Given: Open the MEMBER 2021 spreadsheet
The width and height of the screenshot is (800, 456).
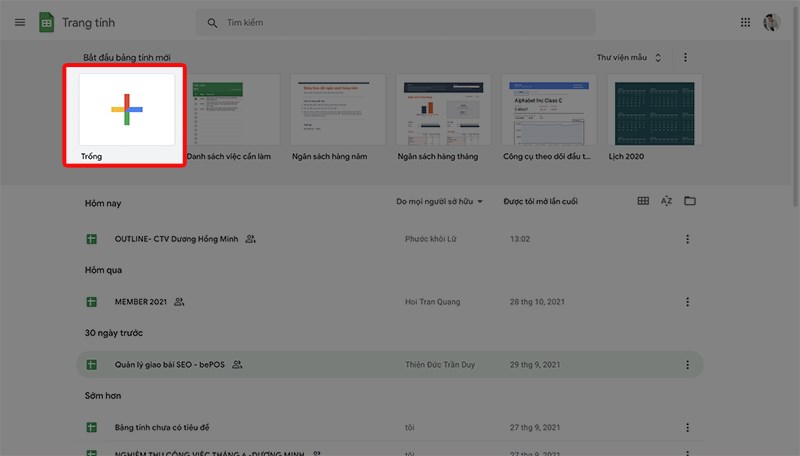Looking at the screenshot, I should (x=140, y=302).
